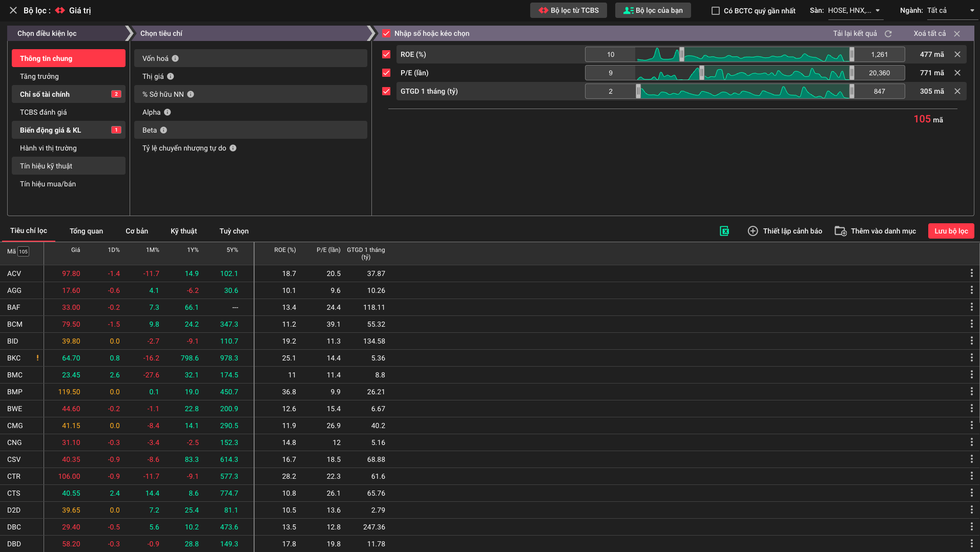980x552 pixels.
Task: Export results to Excel icon
Action: pyautogui.click(x=724, y=231)
